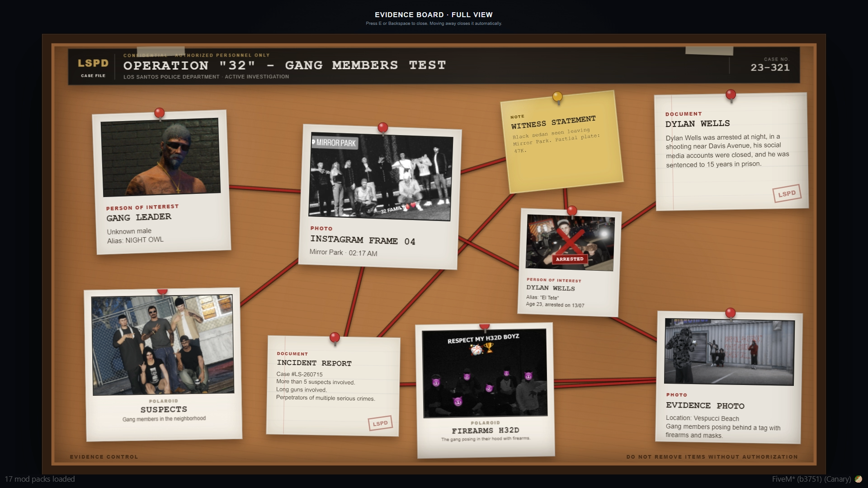Open the Mirror Park group photo
Image resolution: width=868 pixels, height=488 pixels.
[380, 176]
